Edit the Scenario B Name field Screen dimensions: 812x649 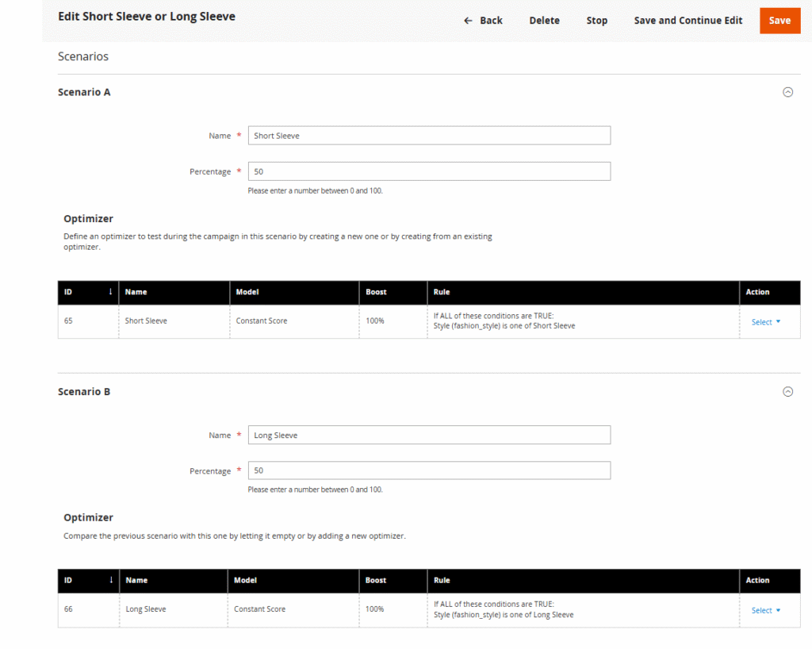[429, 435]
